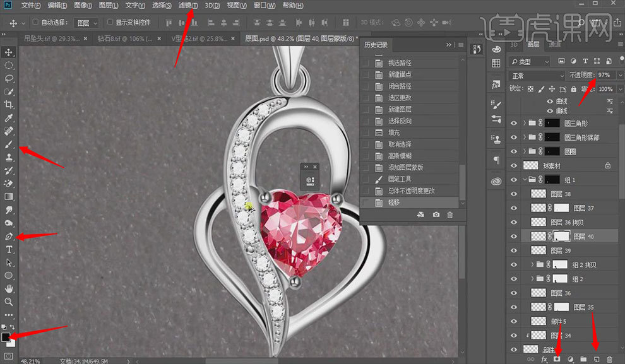Open the 滤镜(T) menu
Image resolution: width=625 pixels, height=364 pixels.
(187, 5)
